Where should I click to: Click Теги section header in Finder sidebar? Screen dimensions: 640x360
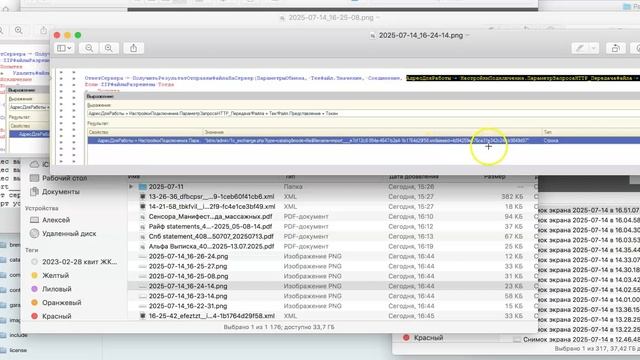[31, 250]
